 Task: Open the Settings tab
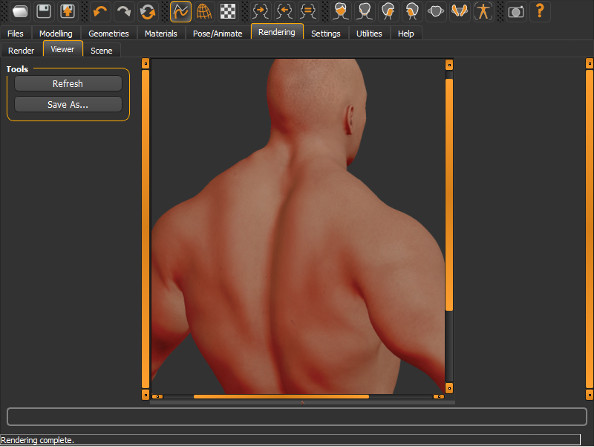pos(325,33)
